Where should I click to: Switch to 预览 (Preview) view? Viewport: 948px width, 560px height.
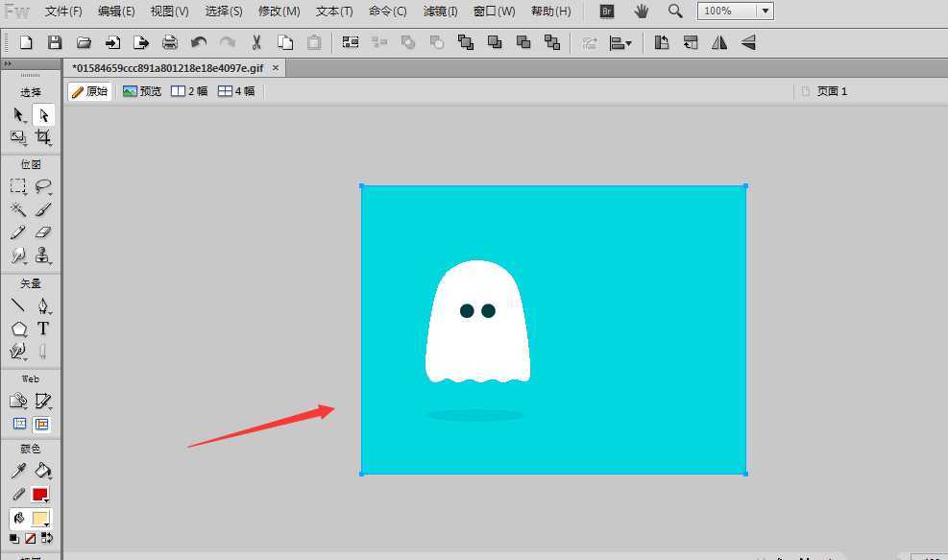[142, 91]
